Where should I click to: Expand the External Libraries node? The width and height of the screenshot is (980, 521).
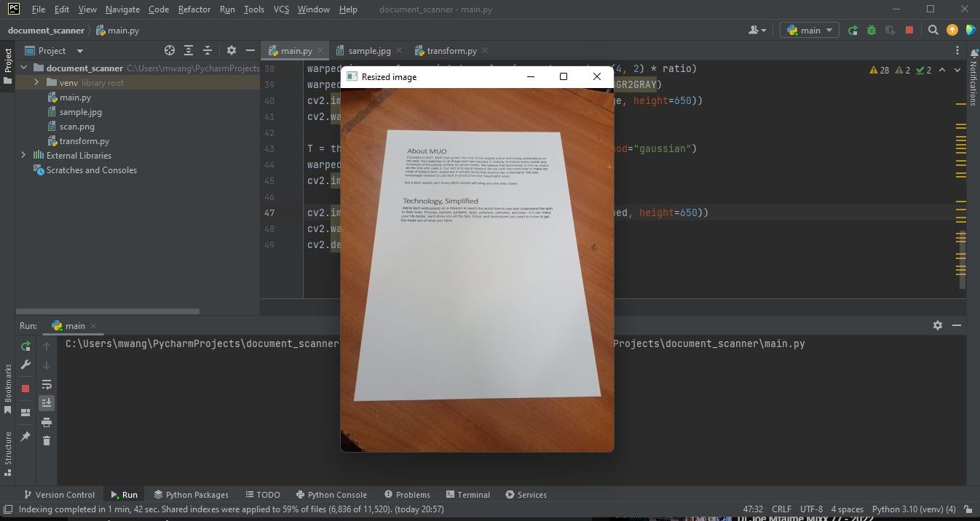[23, 156]
